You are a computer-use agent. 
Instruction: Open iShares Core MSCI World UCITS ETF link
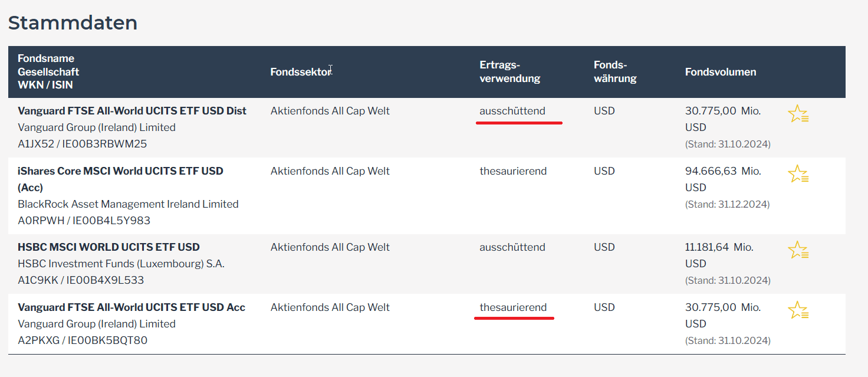click(x=120, y=179)
